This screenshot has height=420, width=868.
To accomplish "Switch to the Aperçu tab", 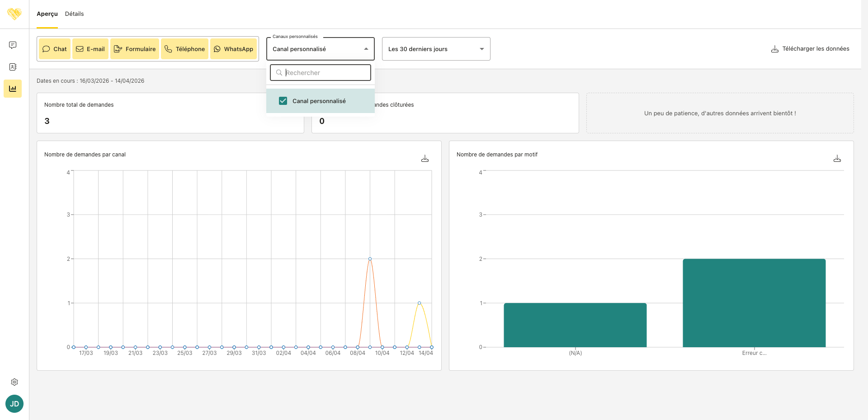I will (47, 14).
